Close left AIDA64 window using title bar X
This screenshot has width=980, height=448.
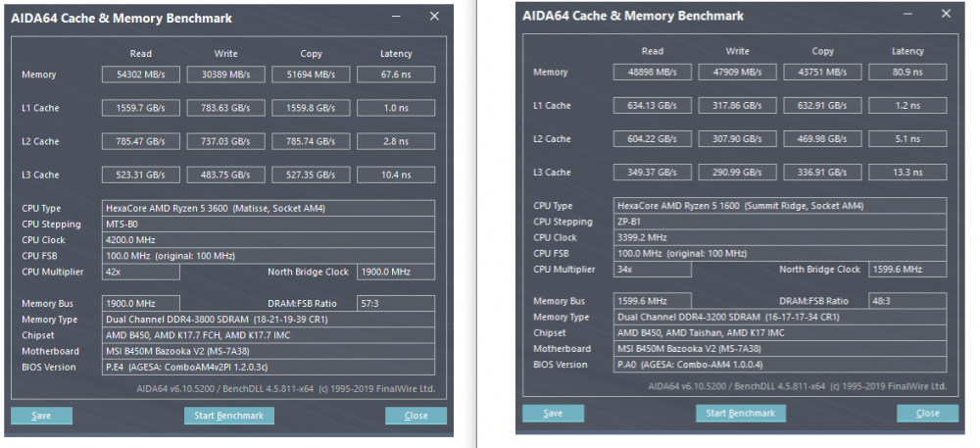[x=434, y=17]
